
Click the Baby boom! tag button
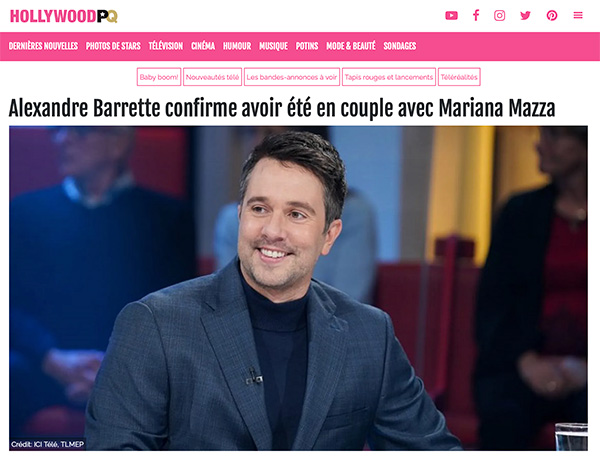(159, 77)
